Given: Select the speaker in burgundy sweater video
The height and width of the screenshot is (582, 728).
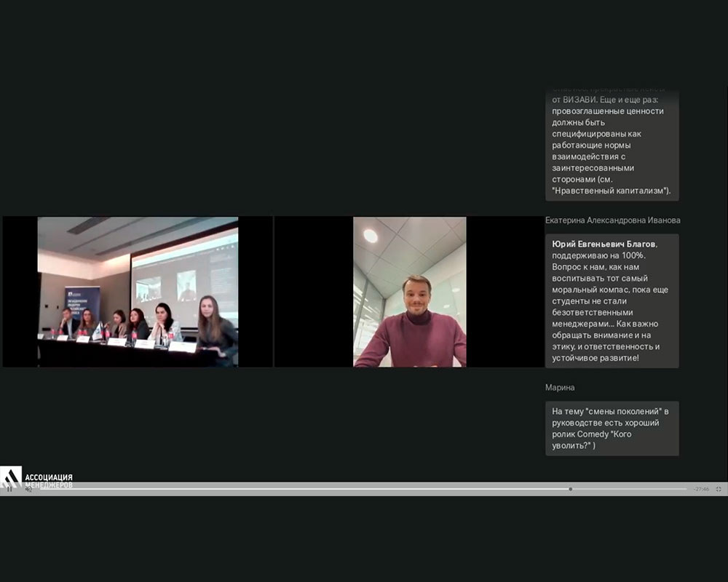Looking at the screenshot, I should tap(409, 292).
